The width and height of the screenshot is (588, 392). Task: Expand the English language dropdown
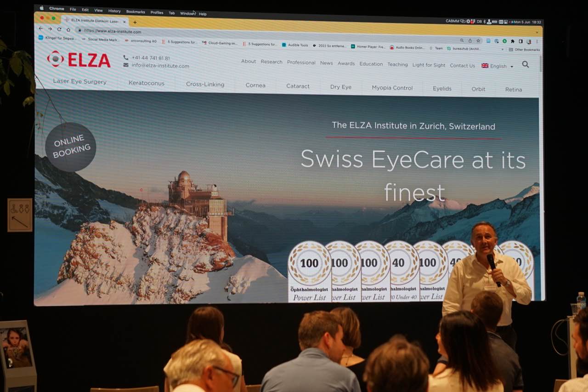tap(498, 66)
